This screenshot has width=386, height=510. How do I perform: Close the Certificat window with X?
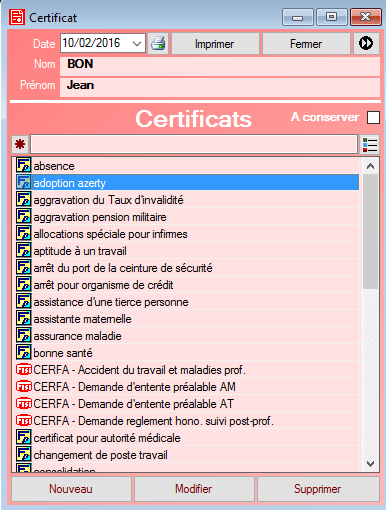[x=366, y=17]
